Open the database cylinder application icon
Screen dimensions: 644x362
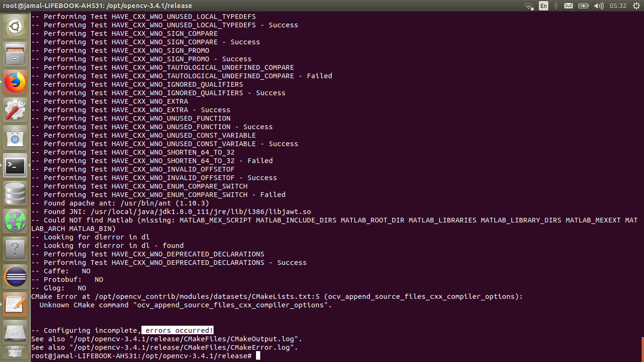point(16,193)
